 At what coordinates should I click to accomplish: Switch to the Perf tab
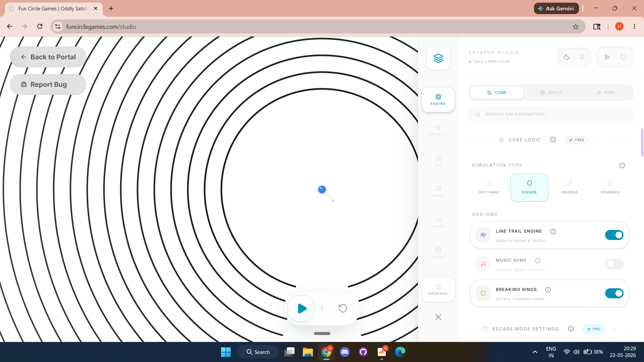(x=605, y=93)
